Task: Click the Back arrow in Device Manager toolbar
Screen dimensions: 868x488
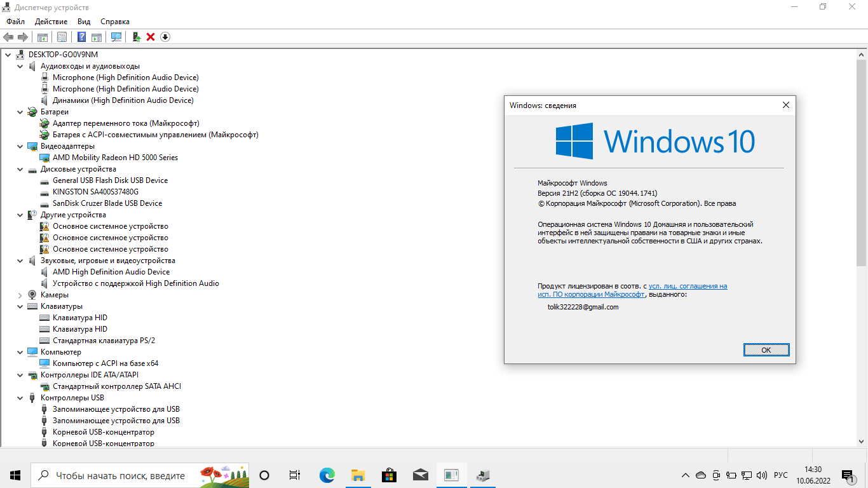Action: [8, 37]
